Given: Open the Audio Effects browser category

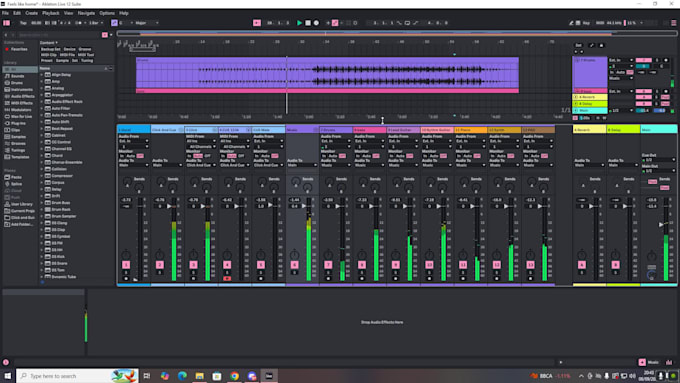Looking at the screenshot, I should (x=23, y=96).
